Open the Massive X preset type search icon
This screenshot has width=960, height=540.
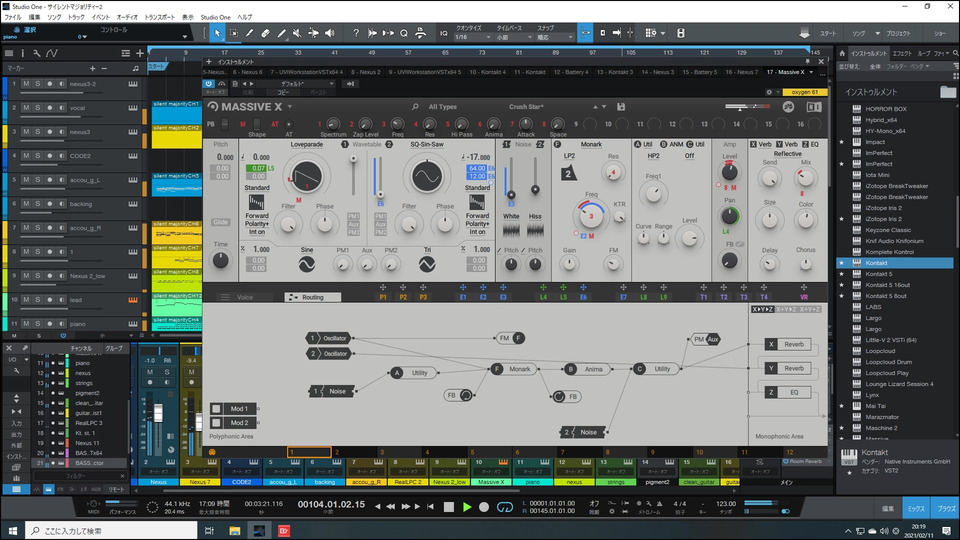coord(415,107)
